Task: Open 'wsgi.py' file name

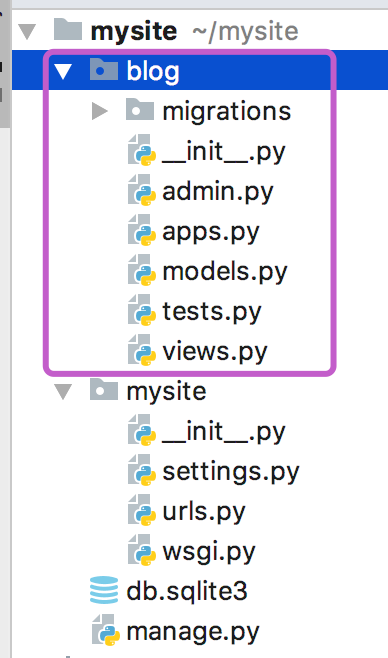Action: tap(209, 552)
